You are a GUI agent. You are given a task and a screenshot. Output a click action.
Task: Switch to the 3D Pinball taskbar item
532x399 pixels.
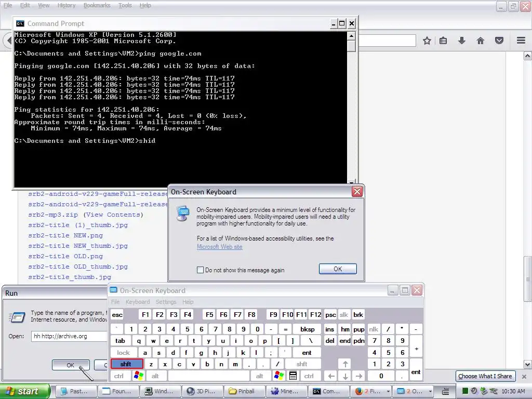(x=202, y=391)
